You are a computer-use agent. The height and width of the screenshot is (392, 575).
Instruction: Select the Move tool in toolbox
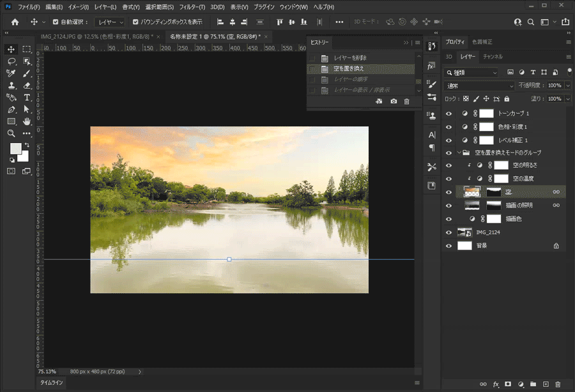[x=11, y=49]
